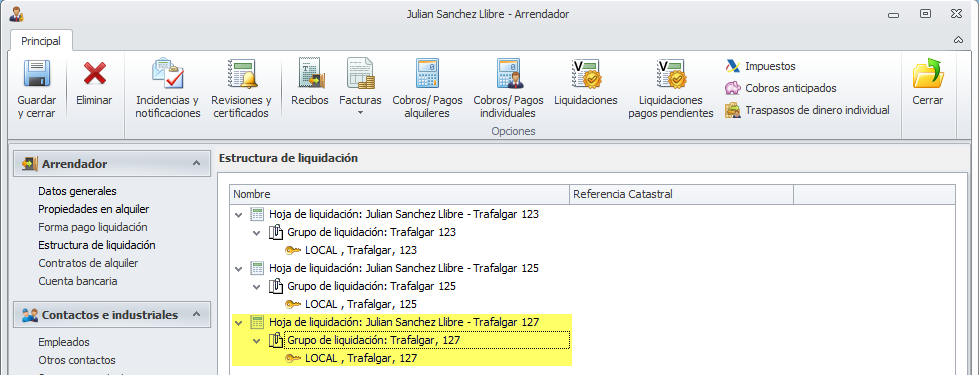Click clip icon of Grupo Trafalgar 123
Viewport: 979px width, 375px height.
tap(276, 232)
